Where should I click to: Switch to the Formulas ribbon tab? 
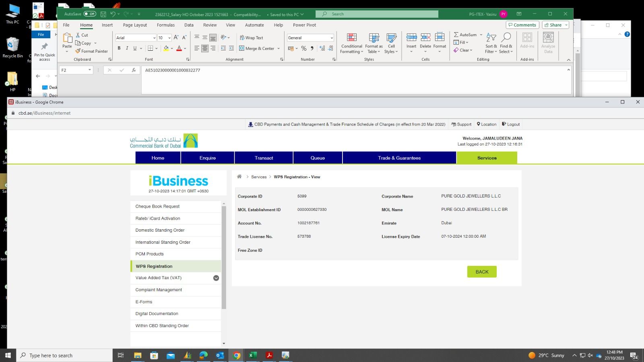[166, 25]
